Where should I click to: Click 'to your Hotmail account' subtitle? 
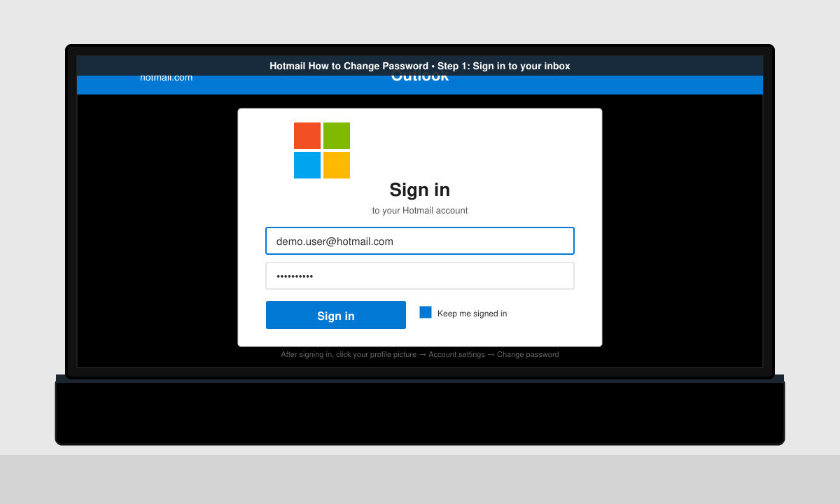coord(420,211)
